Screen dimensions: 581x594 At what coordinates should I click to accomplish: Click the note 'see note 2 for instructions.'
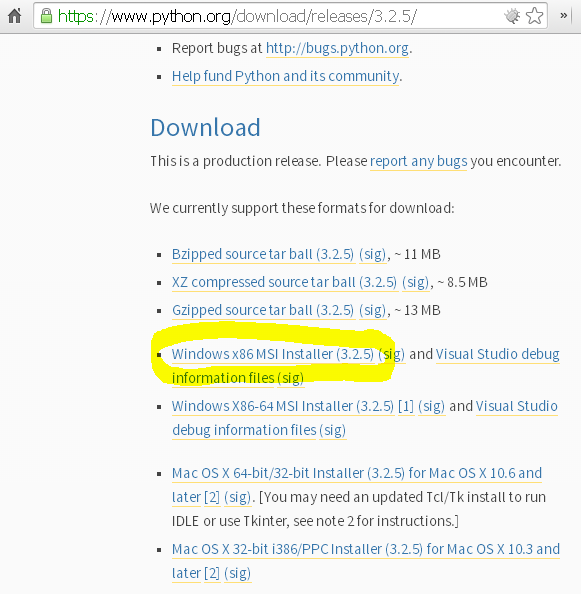point(376,522)
